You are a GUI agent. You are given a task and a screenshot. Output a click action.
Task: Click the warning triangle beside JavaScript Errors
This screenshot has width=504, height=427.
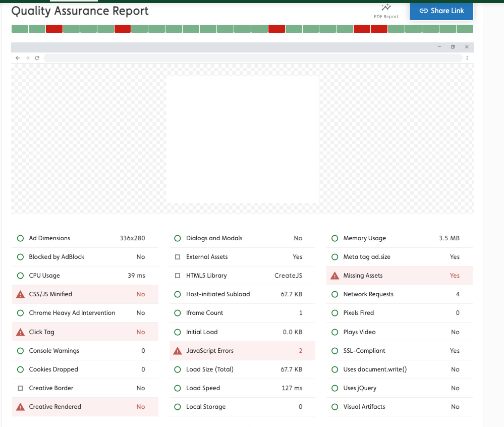(x=178, y=350)
